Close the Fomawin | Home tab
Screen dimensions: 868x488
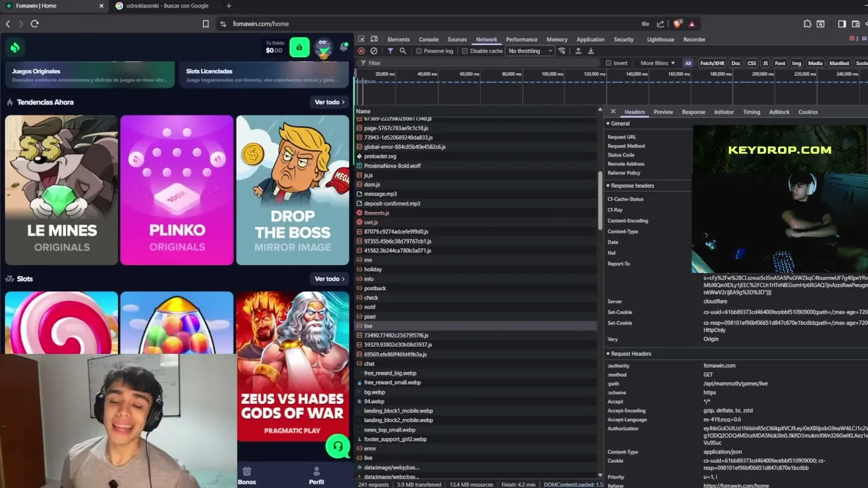pos(102,6)
